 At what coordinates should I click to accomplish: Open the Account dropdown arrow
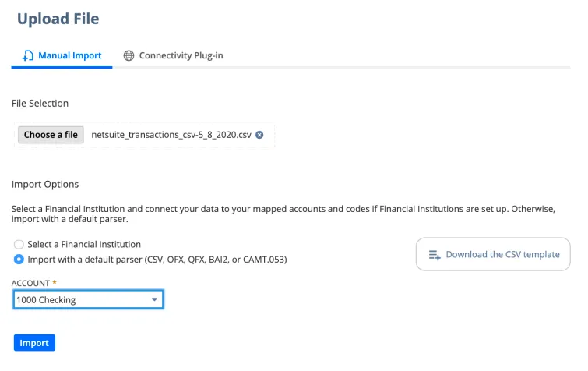154,300
